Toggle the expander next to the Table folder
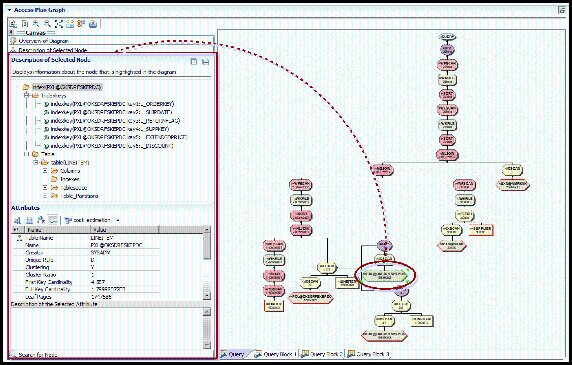The height and width of the screenshot is (365, 572). (x=26, y=154)
